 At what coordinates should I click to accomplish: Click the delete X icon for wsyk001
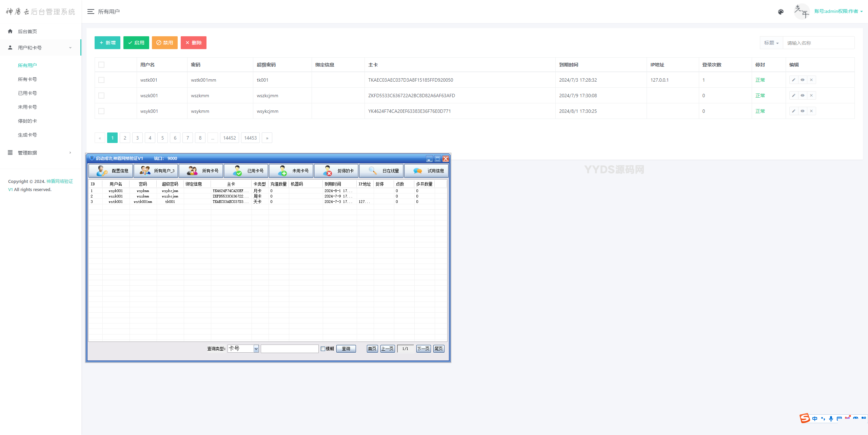(811, 111)
